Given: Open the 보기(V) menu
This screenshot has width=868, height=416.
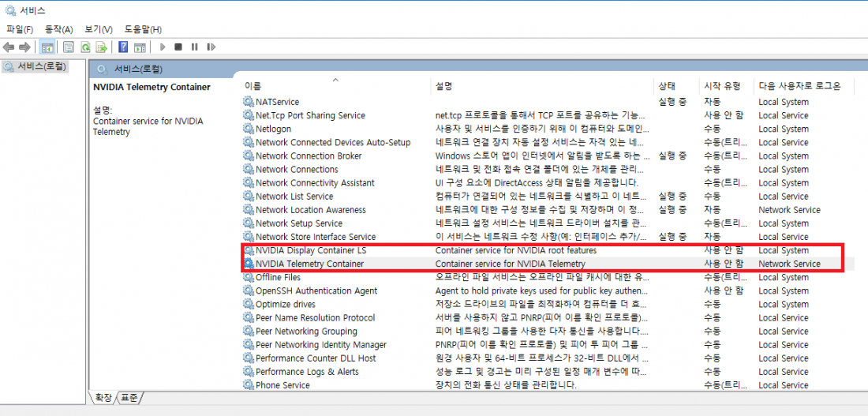Looking at the screenshot, I should 99,28.
